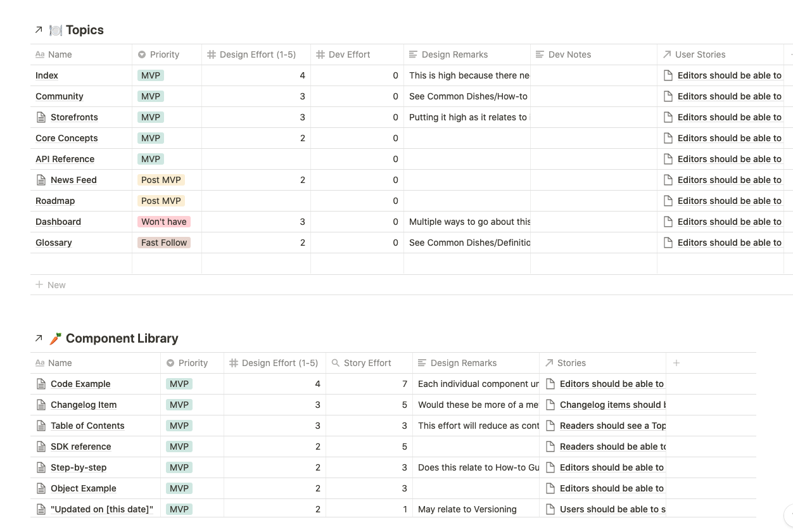Click the page icon in Core Concepts' User Stories cell

click(x=668, y=138)
